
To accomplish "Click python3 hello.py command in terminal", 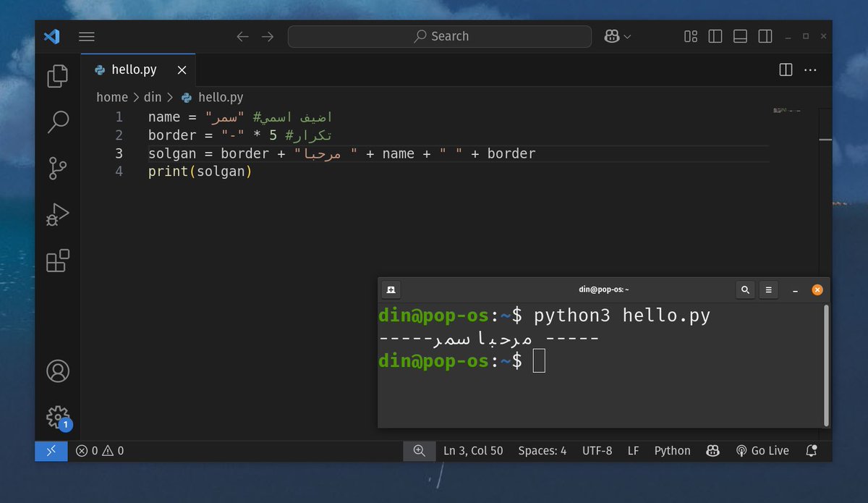I will 622,316.
